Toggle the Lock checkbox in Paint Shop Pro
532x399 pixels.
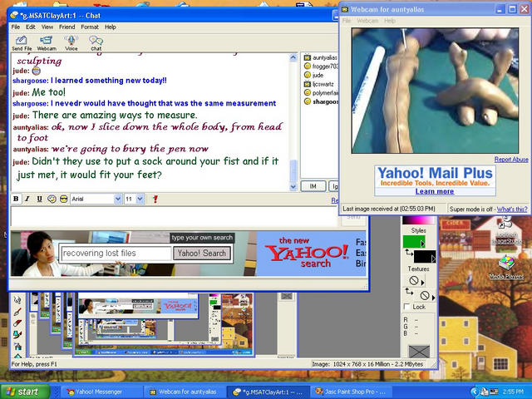click(406, 307)
